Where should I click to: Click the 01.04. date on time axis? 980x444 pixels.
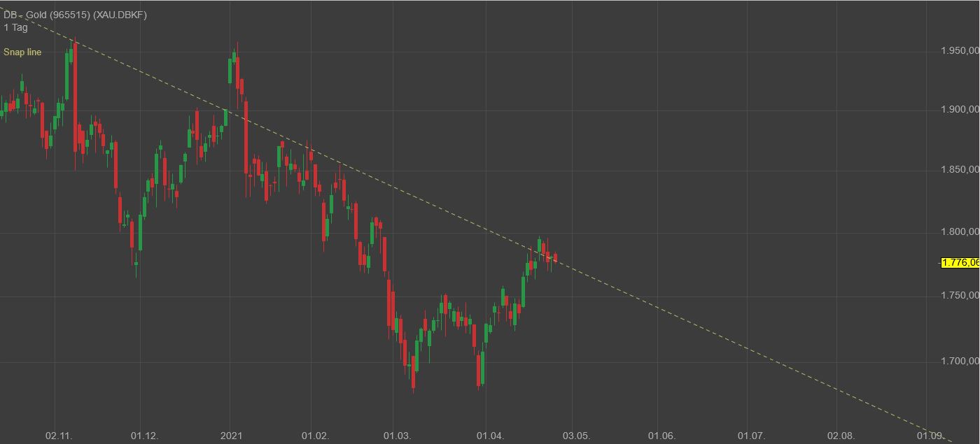(490, 436)
